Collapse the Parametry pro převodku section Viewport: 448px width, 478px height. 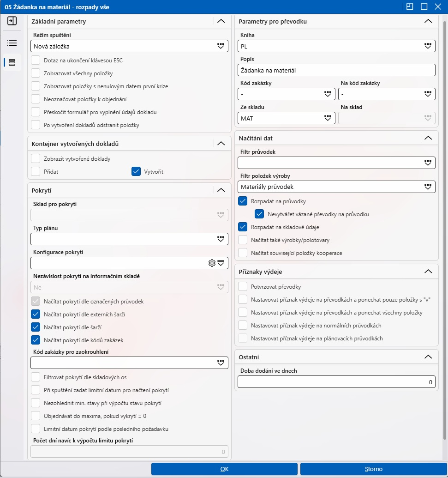pos(428,21)
